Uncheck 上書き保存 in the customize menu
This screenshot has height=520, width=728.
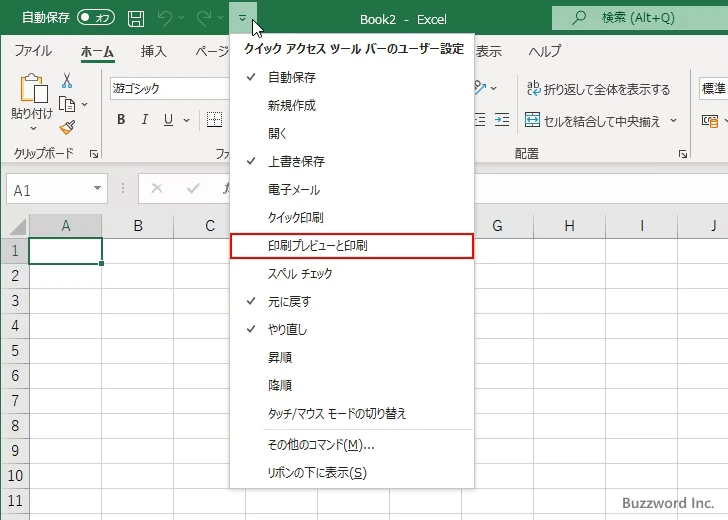[x=296, y=161]
